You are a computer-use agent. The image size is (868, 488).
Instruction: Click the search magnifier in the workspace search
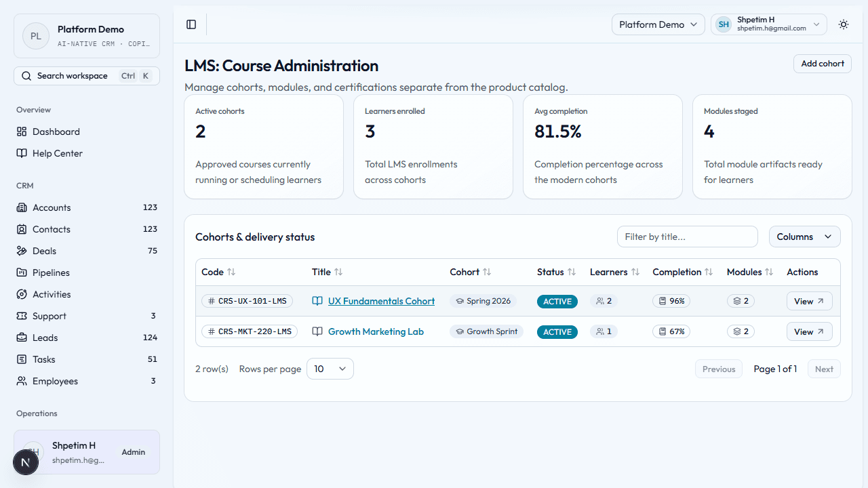(26, 75)
